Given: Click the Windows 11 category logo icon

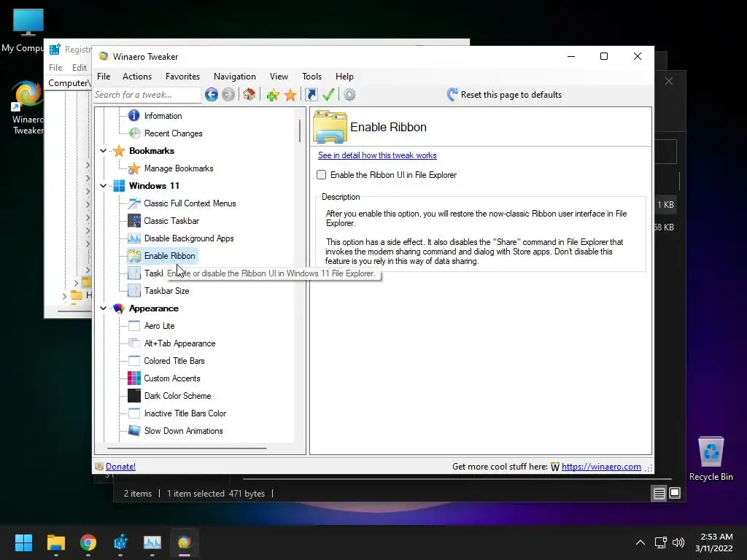Looking at the screenshot, I should [119, 186].
